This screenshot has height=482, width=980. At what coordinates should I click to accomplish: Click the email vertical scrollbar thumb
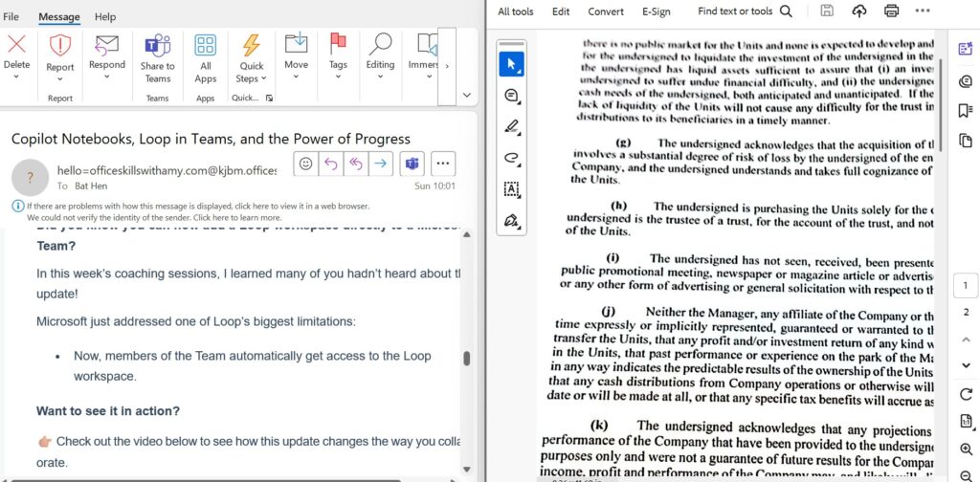[x=466, y=358]
